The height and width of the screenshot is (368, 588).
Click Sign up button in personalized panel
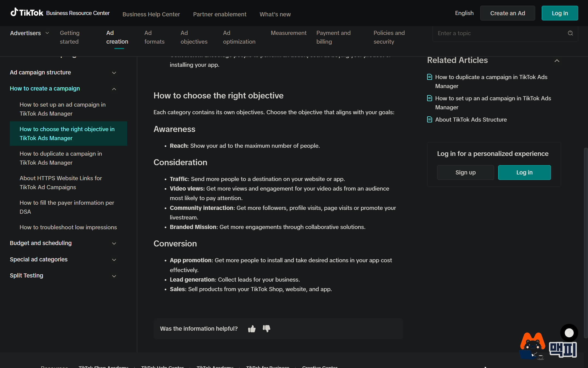point(465,173)
